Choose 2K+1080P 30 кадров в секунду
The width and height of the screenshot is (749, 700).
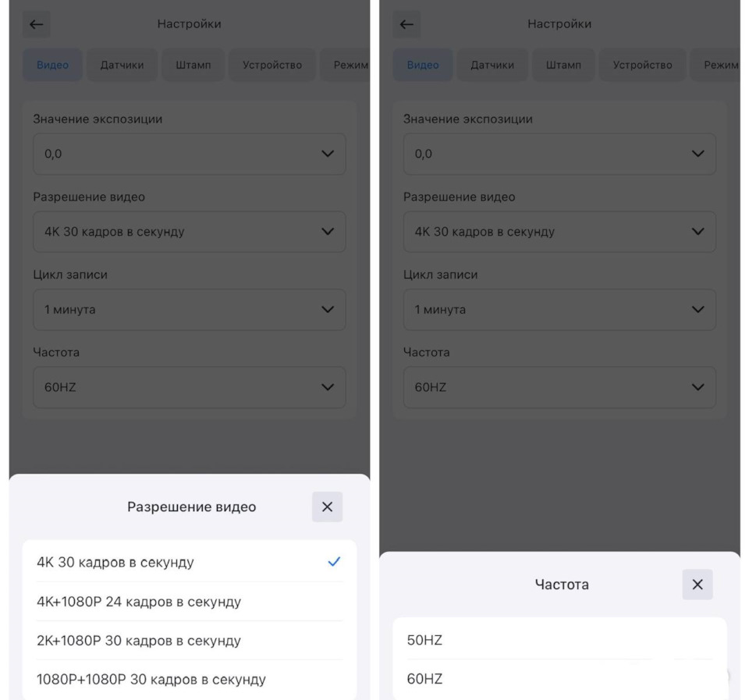tap(189, 641)
